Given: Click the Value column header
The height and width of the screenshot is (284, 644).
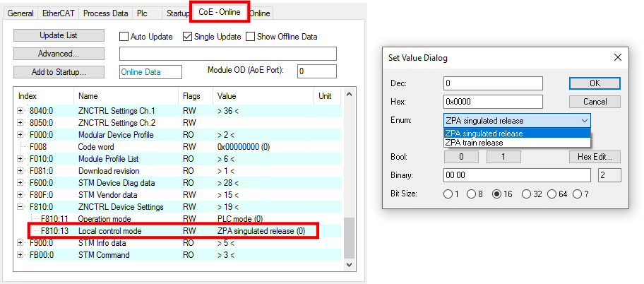Looking at the screenshot, I should (263, 96).
